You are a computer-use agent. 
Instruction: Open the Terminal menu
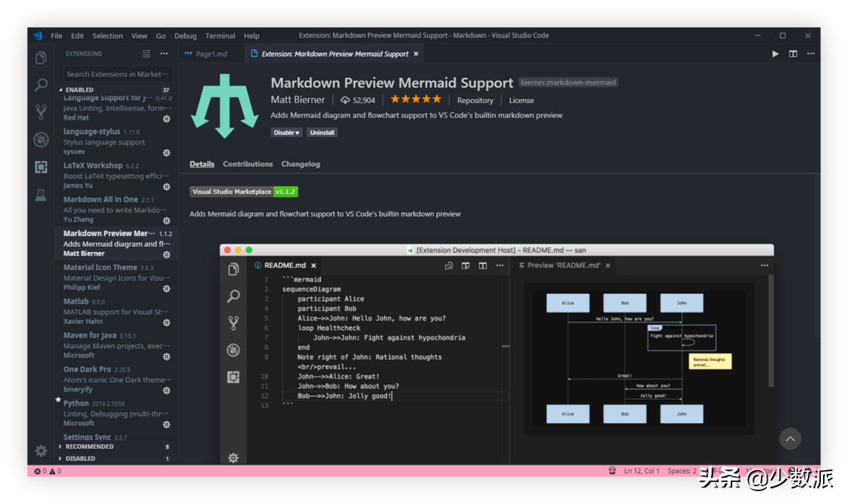(220, 36)
